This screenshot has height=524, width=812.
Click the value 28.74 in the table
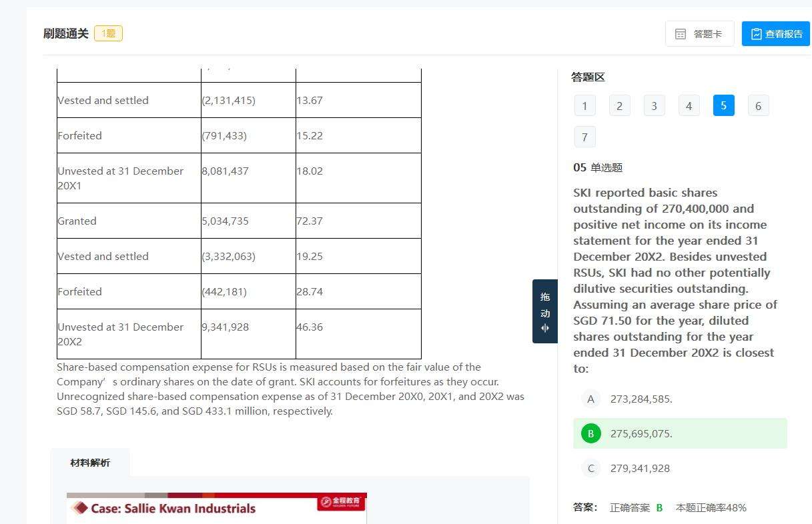point(310,291)
